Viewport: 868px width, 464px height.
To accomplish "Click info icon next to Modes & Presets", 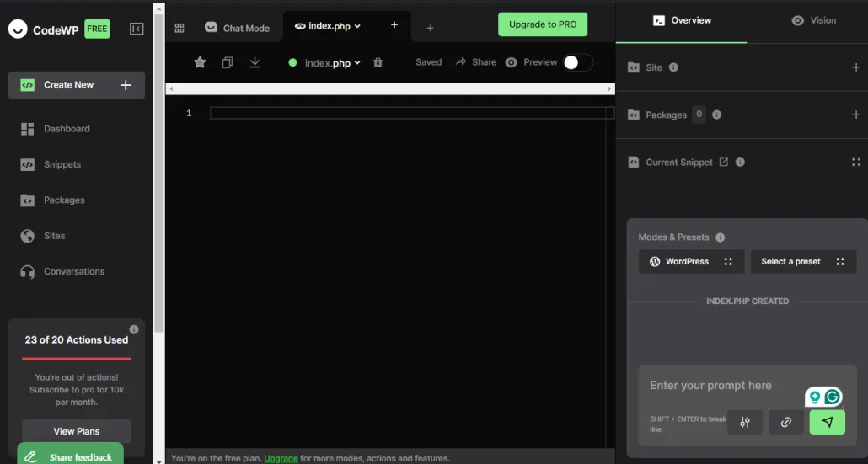I will 721,237.
